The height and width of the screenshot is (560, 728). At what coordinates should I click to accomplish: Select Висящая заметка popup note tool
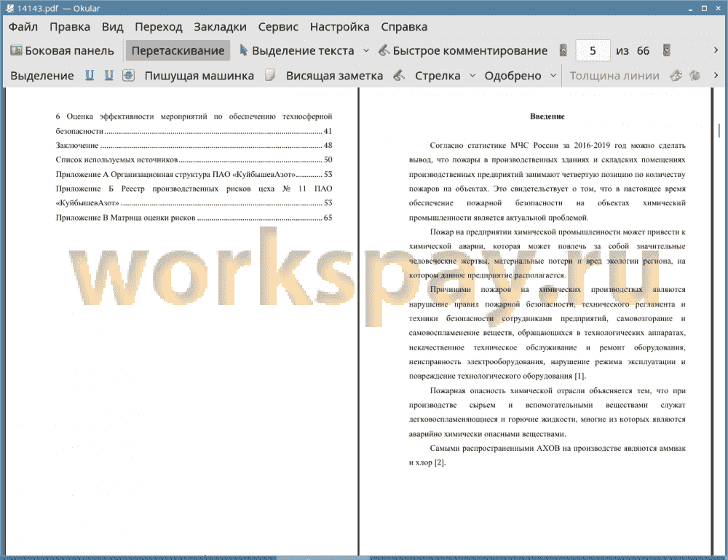334,75
